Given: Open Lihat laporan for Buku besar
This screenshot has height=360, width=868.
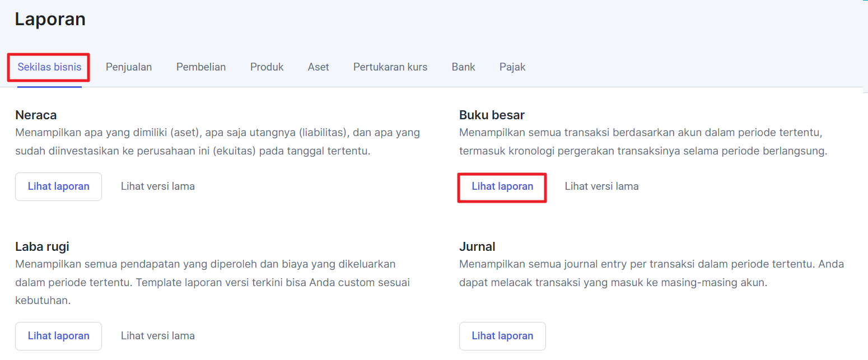Looking at the screenshot, I should point(502,186).
